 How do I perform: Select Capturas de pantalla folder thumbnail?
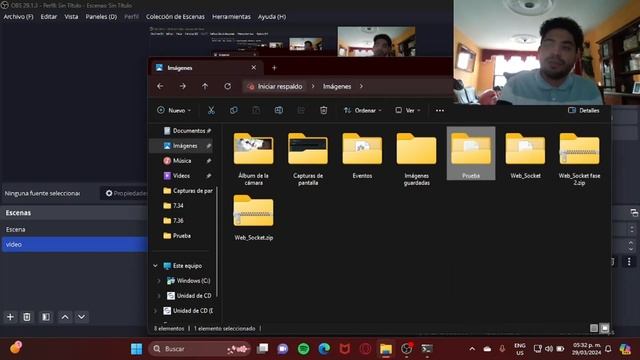[x=308, y=159]
